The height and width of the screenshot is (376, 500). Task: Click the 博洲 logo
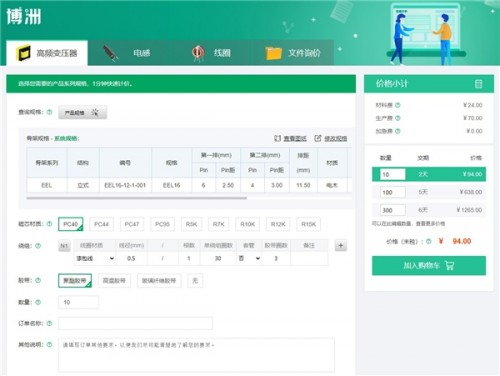pyautogui.click(x=24, y=16)
